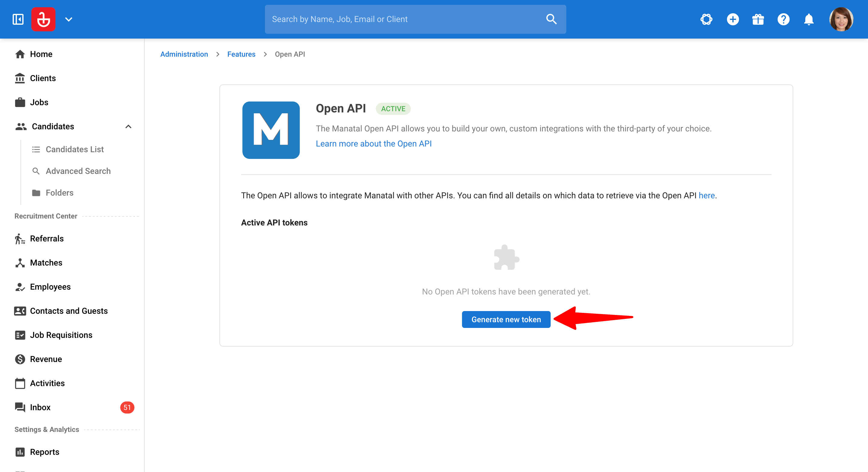
Task: Open Inbox page
Action: pos(72,408)
